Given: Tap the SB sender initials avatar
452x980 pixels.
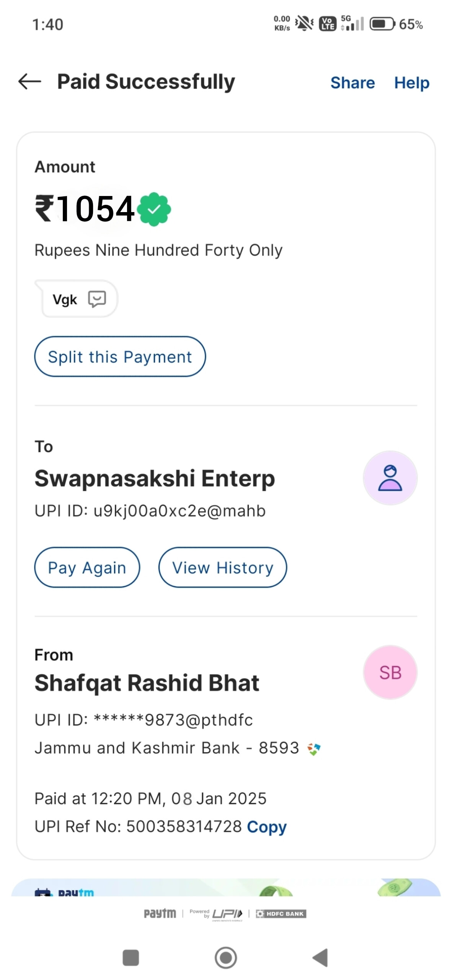Looking at the screenshot, I should tap(390, 673).
